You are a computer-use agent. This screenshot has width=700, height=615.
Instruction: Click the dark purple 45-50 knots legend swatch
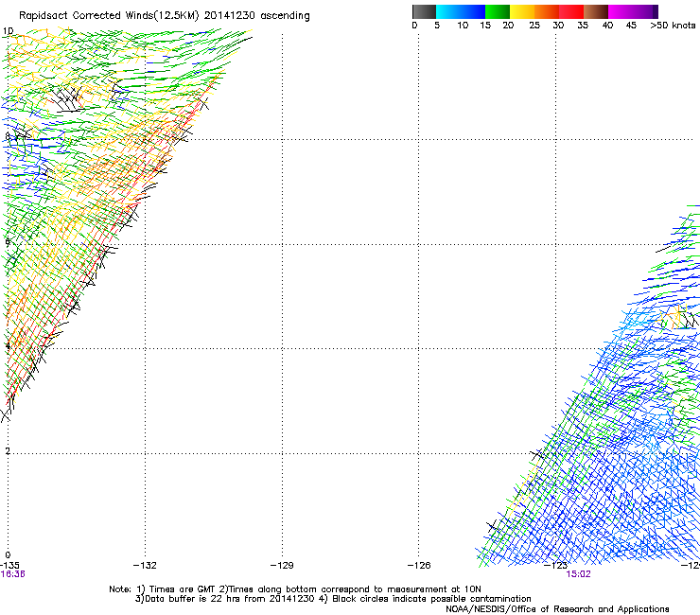645,11
